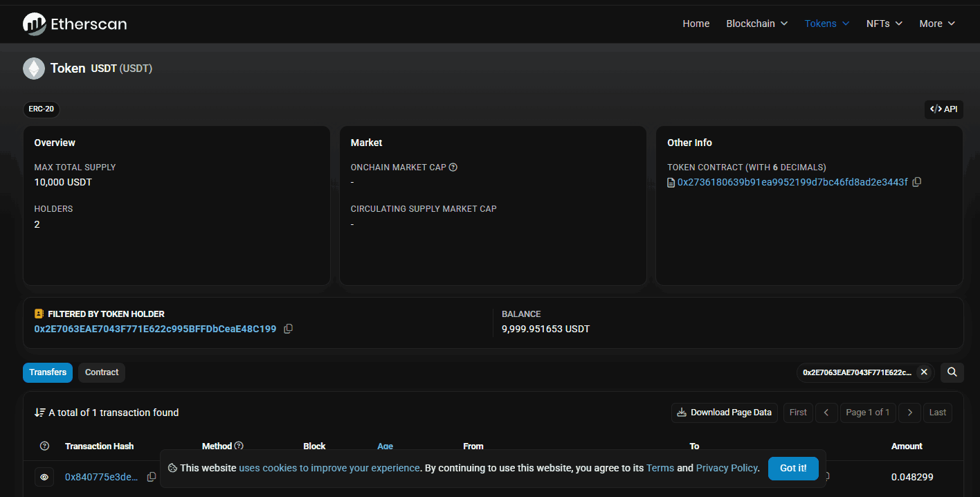Copy the filtered token holder address
This screenshot has height=497, width=980.
(x=289, y=329)
